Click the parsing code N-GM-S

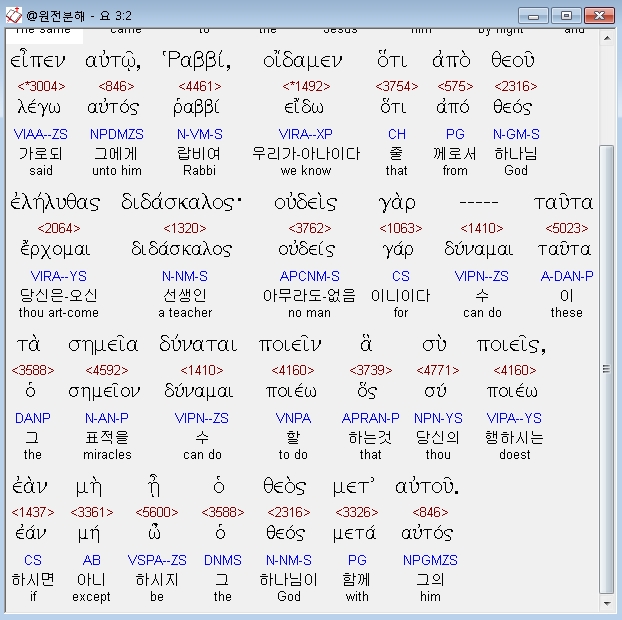pyautogui.click(x=516, y=134)
